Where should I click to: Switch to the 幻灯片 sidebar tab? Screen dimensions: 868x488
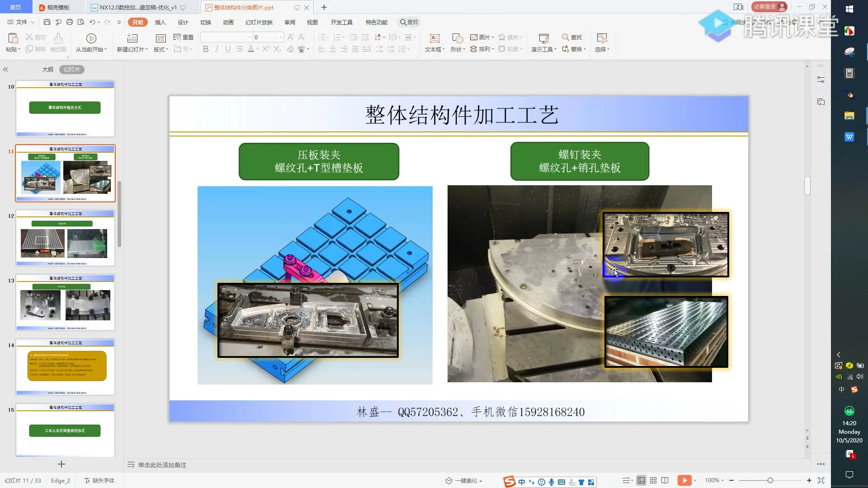point(71,69)
